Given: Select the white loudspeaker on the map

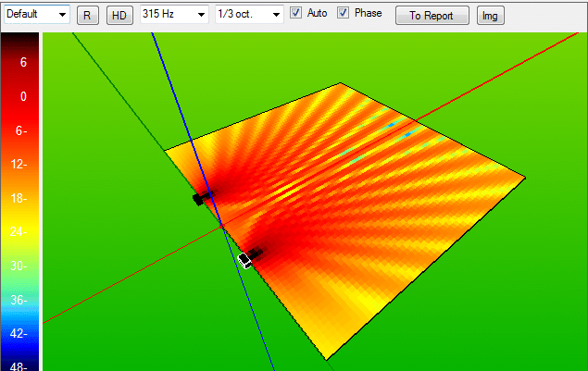Looking at the screenshot, I should pos(244,260).
